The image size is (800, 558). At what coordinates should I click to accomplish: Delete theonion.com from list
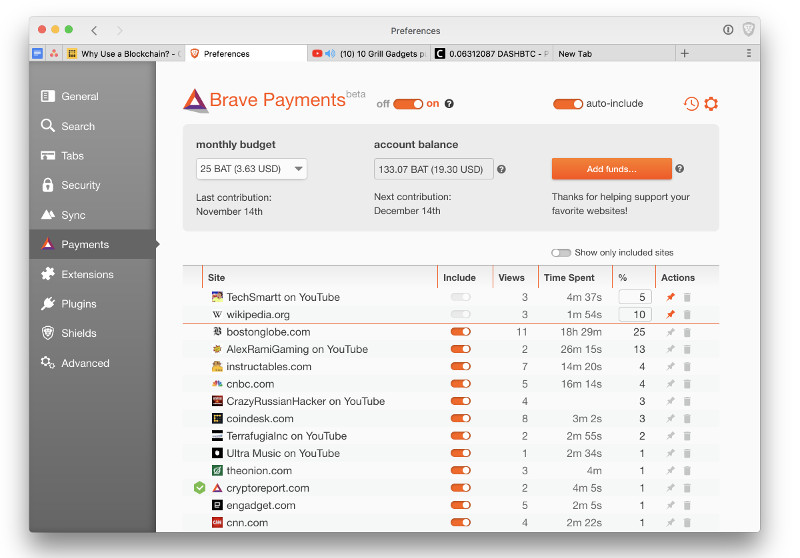click(x=687, y=470)
